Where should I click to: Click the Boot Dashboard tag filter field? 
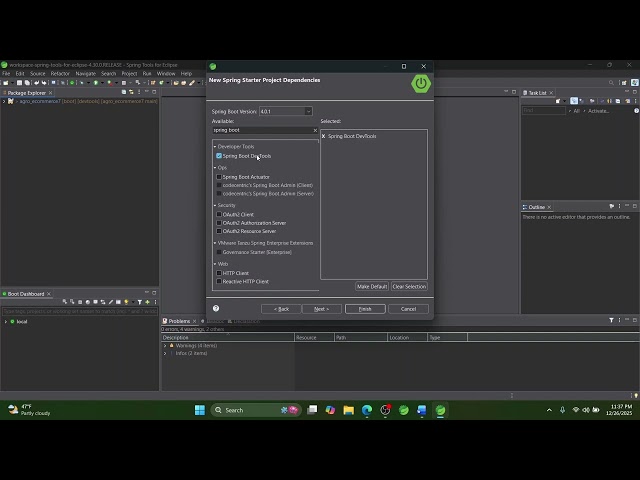[80, 311]
